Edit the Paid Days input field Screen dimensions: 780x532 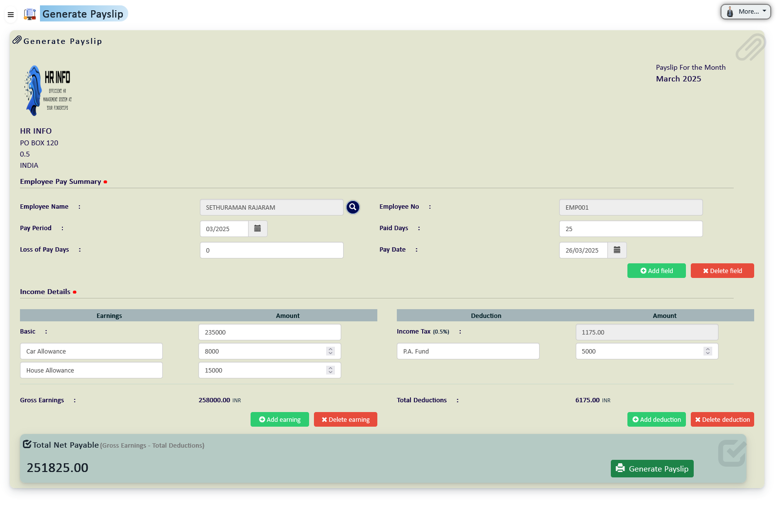pyautogui.click(x=630, y=228)
